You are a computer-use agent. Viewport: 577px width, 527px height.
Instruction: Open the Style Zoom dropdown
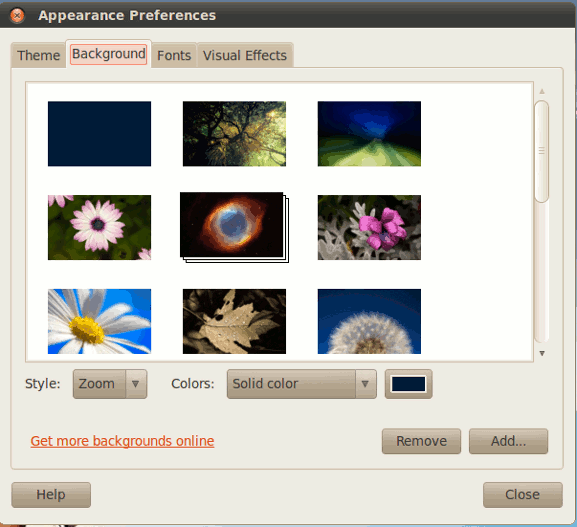click(110, 384)
